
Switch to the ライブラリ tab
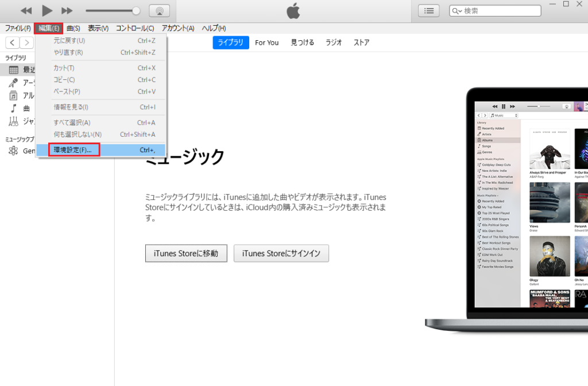tap(231, 43)
